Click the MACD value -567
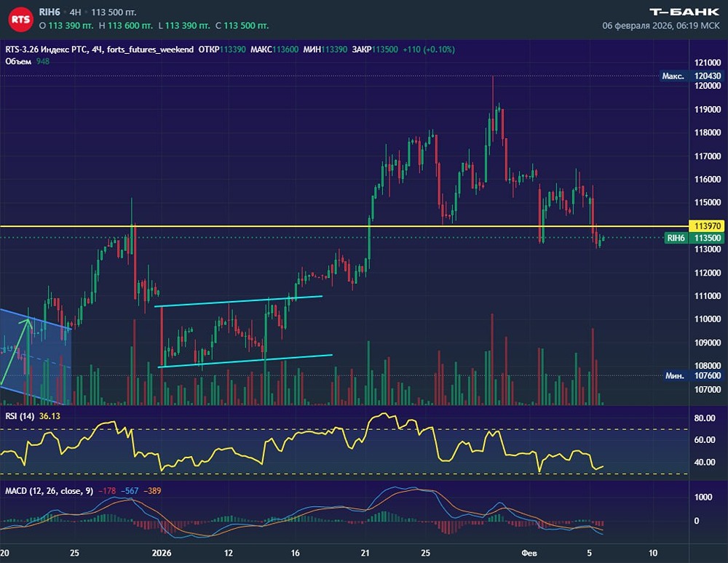 [130, 491]
